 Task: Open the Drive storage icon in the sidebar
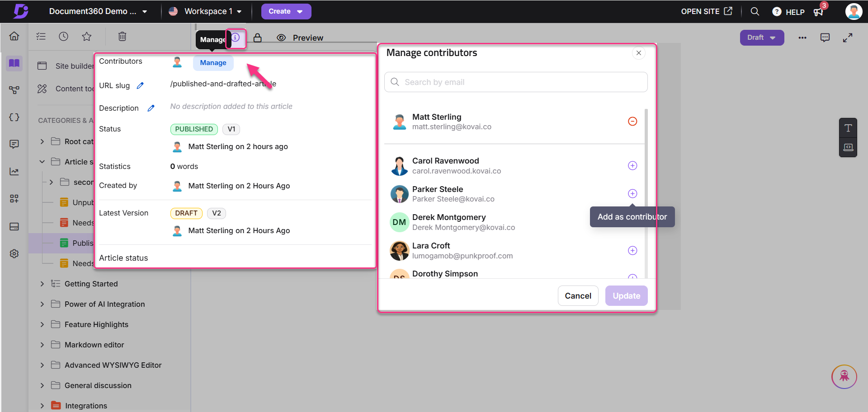pos(14,226)
